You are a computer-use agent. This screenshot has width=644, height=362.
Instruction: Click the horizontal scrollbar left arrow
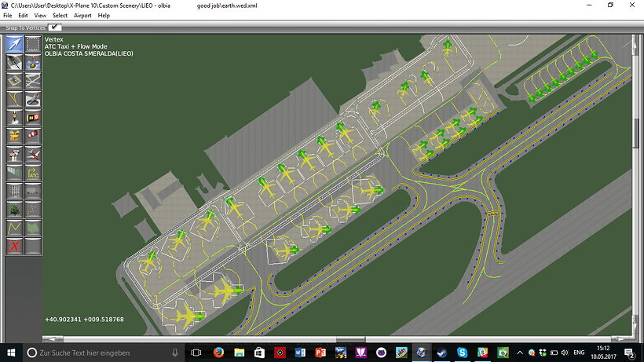pos(53,339)
